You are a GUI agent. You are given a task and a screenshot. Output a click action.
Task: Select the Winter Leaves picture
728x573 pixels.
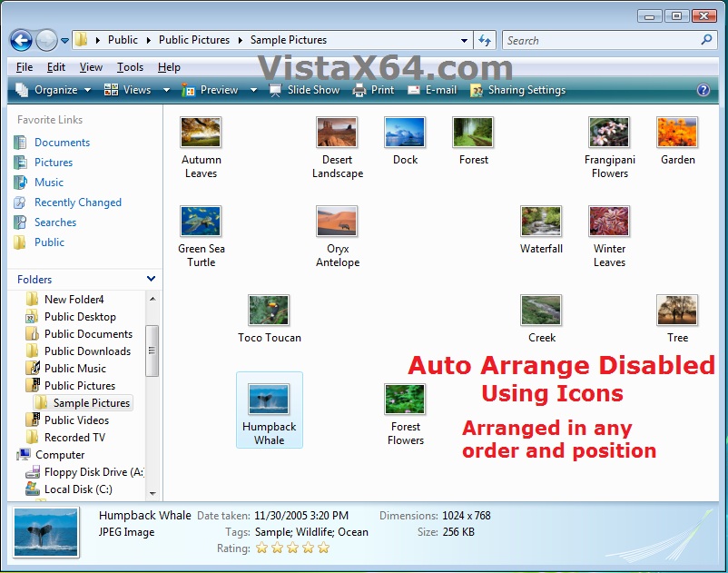610,237
